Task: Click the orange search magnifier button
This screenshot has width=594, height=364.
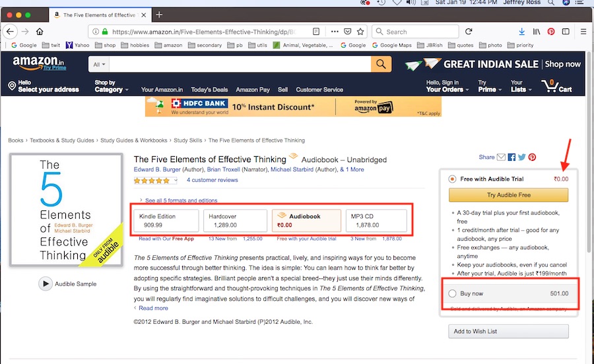Action: pos(381,64)
